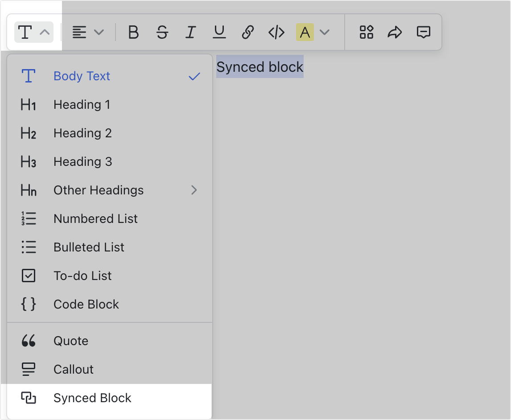Insert a link with the chain icon
The image size is (511, 420).
(247, 32)
